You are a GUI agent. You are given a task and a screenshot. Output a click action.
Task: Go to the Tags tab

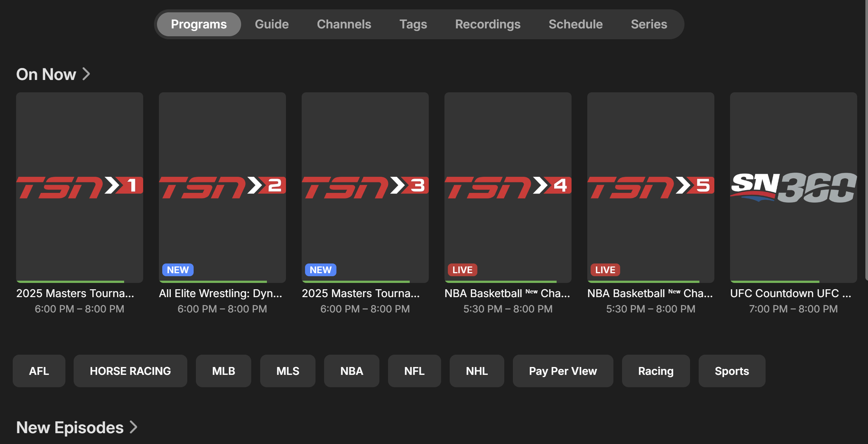(413, 24)
